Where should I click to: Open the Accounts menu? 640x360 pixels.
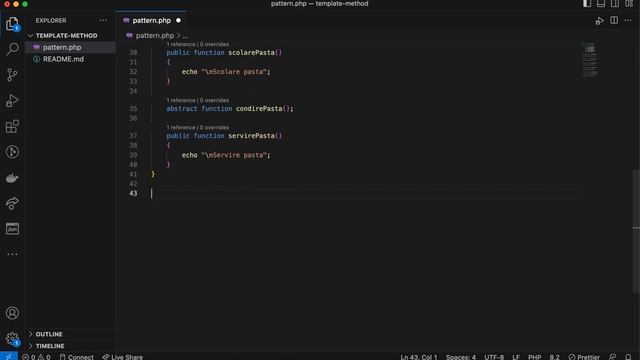[12, 313]
